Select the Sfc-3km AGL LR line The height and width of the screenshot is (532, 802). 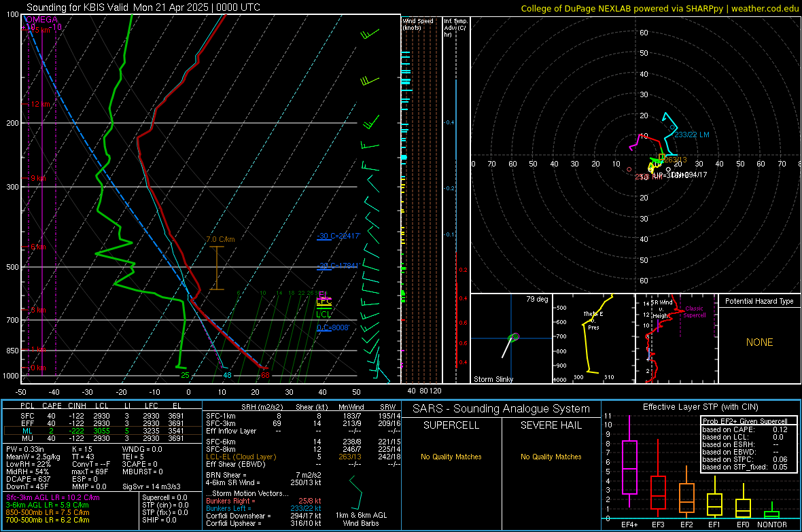tap(53, 498)
